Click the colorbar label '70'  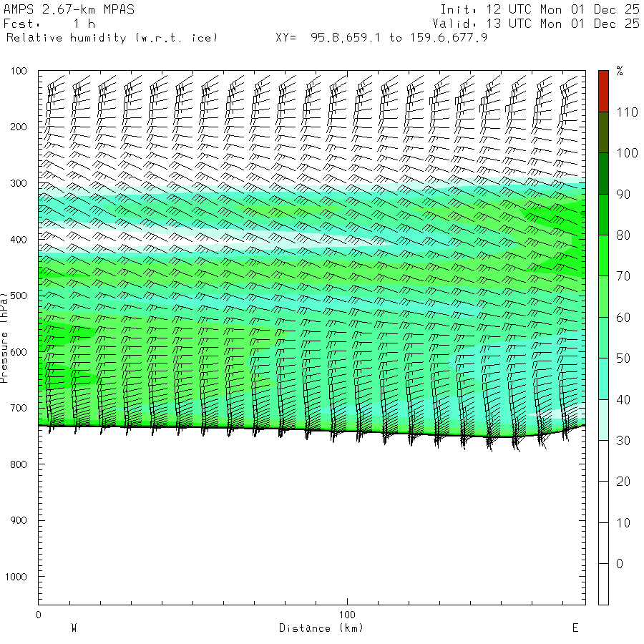[623, 276]
